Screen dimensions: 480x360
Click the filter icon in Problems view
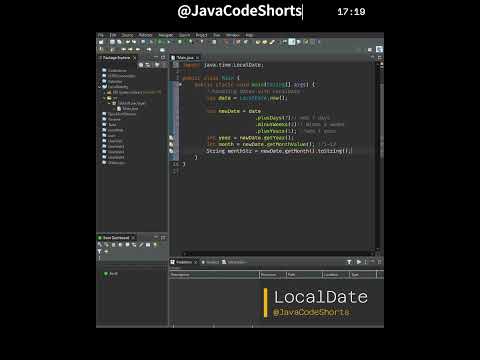point(349,262)
